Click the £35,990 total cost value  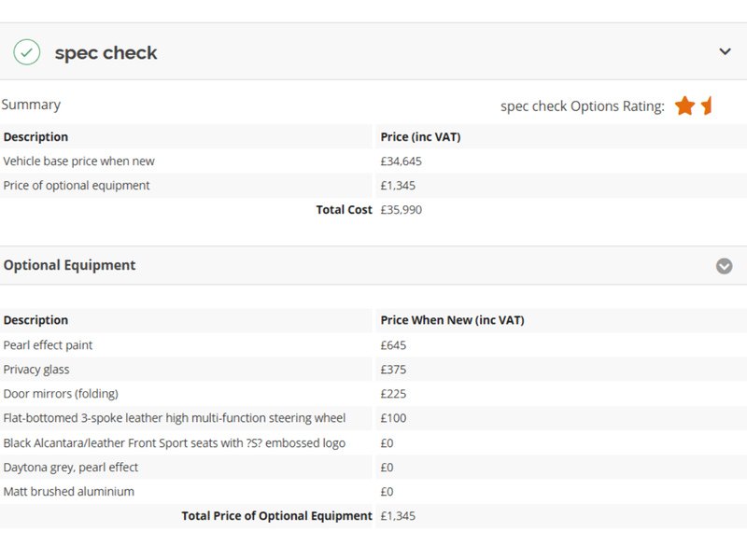pos(401,210)
